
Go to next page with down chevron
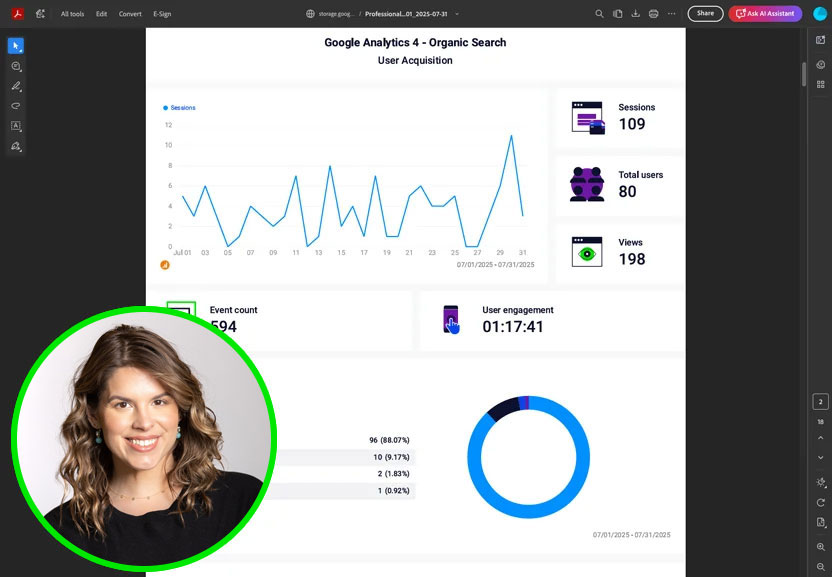(820, 457)
